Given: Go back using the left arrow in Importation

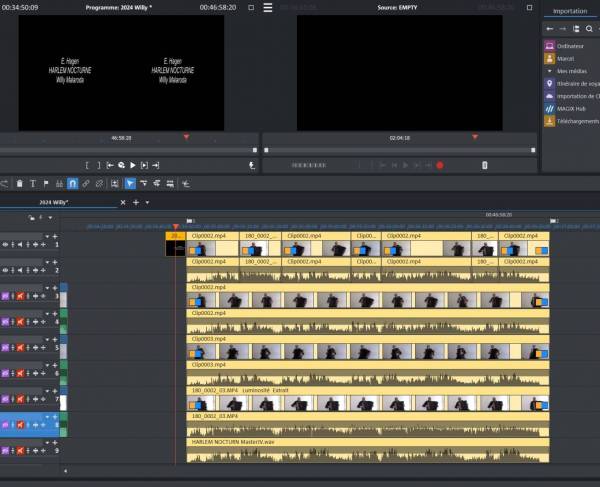Looking at the screenshot, I should point(550,29).
